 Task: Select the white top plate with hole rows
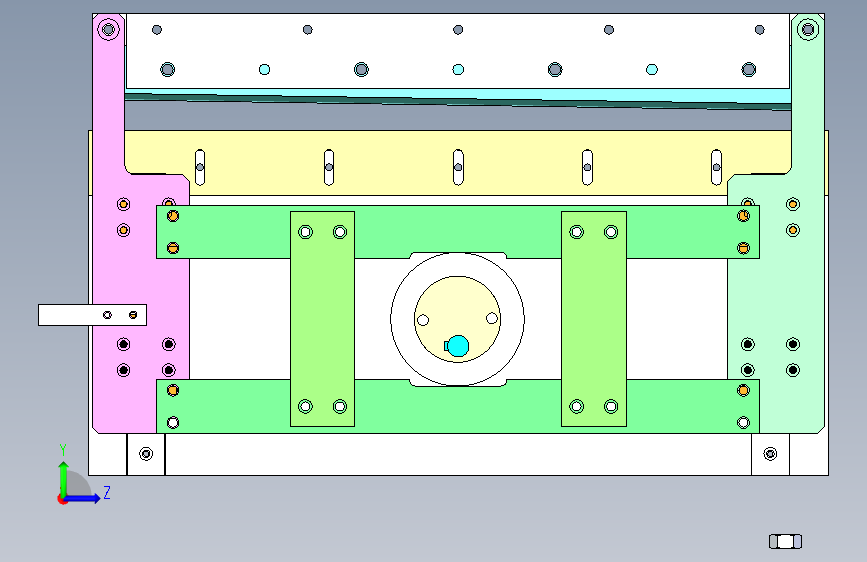(458, 51)
